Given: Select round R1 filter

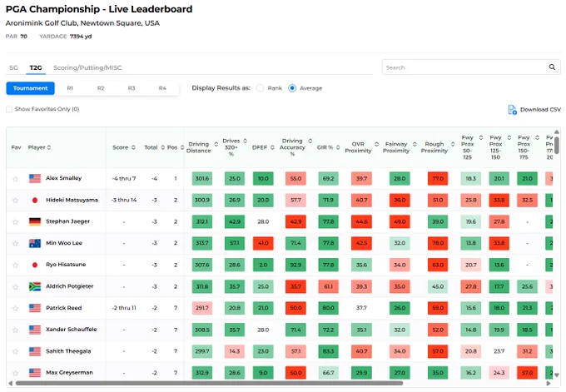Looking at the screenshot, I should (x=70, y=88).
